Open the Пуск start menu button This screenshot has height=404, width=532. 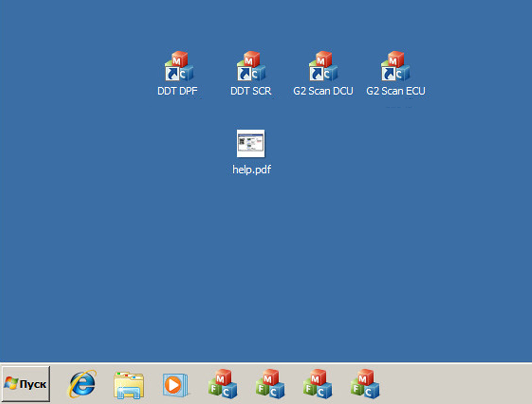tap(26, 384)
